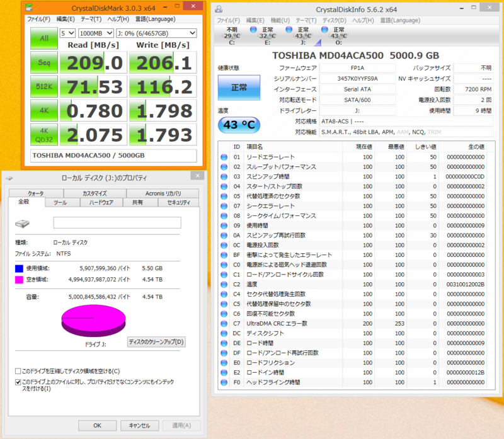504x439 pixels.
Task: Click status circle for ID C1 row
Action: pyautogui.click(x=224, y=275)
